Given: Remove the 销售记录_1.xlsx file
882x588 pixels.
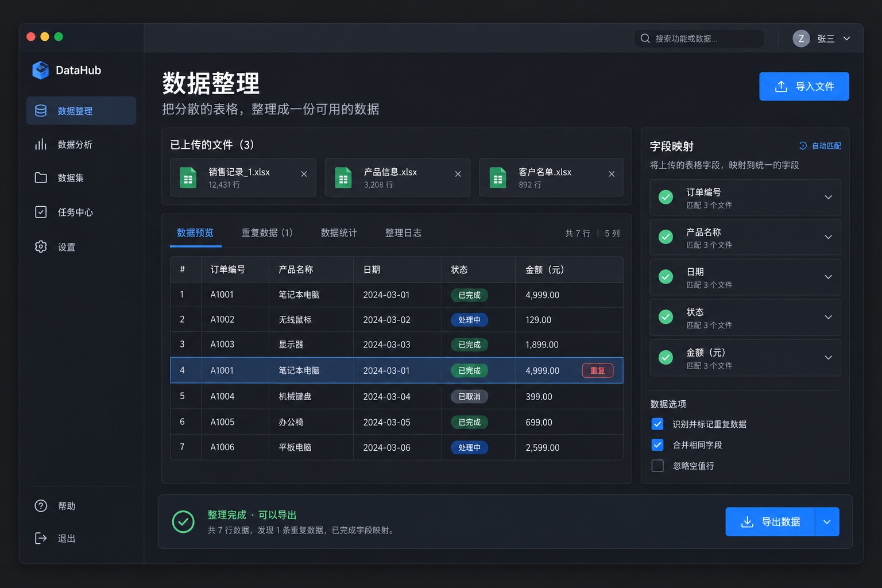Looking at the screenshot, I should pyautogui.click(x=304, y=174).
